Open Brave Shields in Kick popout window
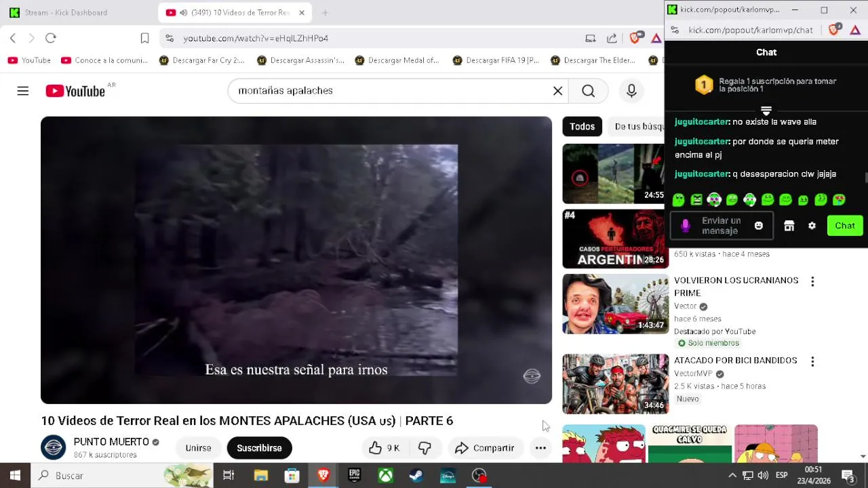 (835, 30)
